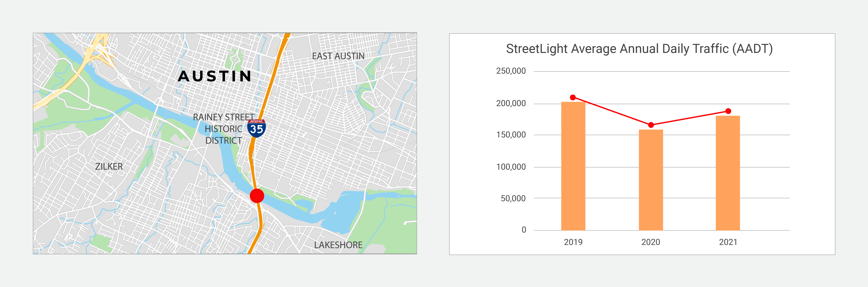The image size is (868, 287).
Task: Click the EAST AUSTIN map label
Action: pyautogui.click(x=338, y=56)
